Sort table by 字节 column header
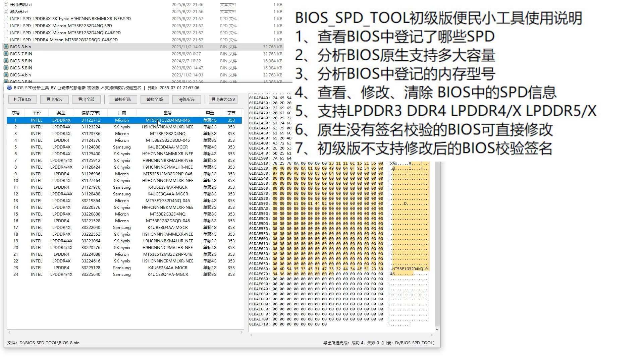 click(x=231, y=113)
